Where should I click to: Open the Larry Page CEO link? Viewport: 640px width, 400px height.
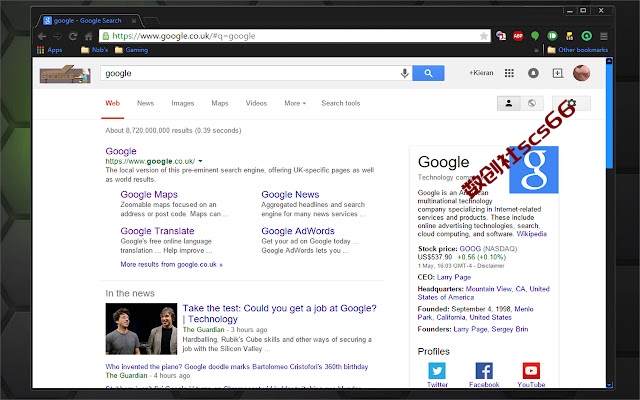point(454,277)
